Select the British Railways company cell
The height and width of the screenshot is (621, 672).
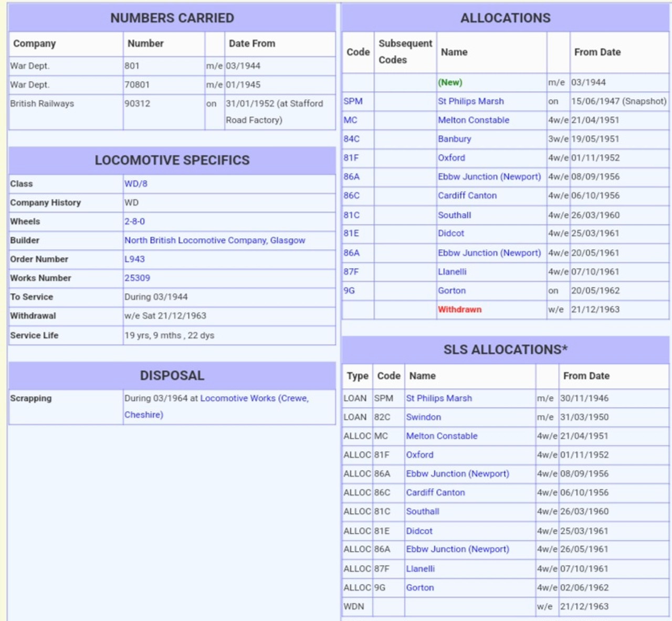[x=66, y=112]
